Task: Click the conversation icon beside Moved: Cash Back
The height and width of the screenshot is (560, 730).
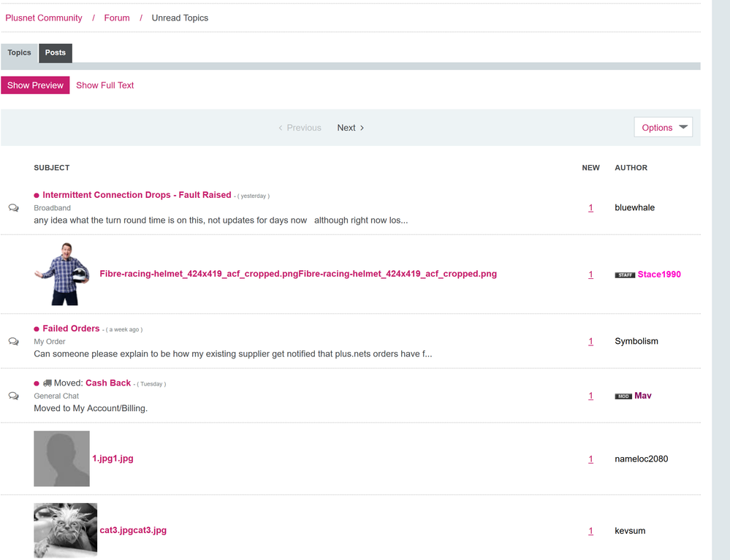Action: click(x=13, y=396)
